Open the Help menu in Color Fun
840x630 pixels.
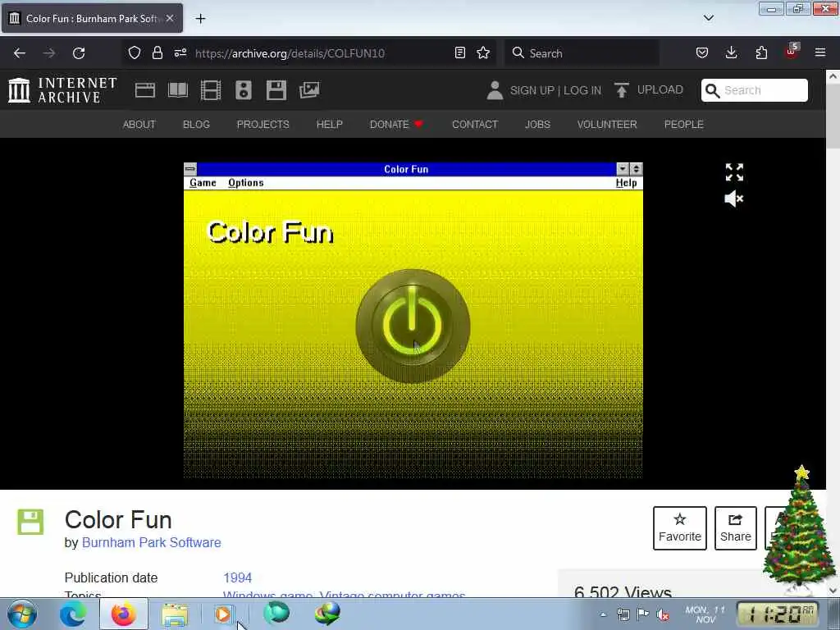[626, 183]
